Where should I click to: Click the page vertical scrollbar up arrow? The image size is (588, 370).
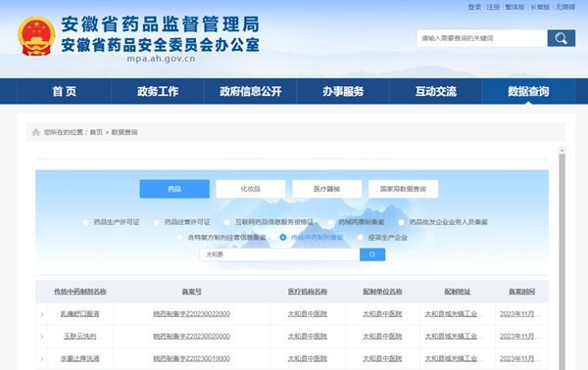[x=562, y=151]
